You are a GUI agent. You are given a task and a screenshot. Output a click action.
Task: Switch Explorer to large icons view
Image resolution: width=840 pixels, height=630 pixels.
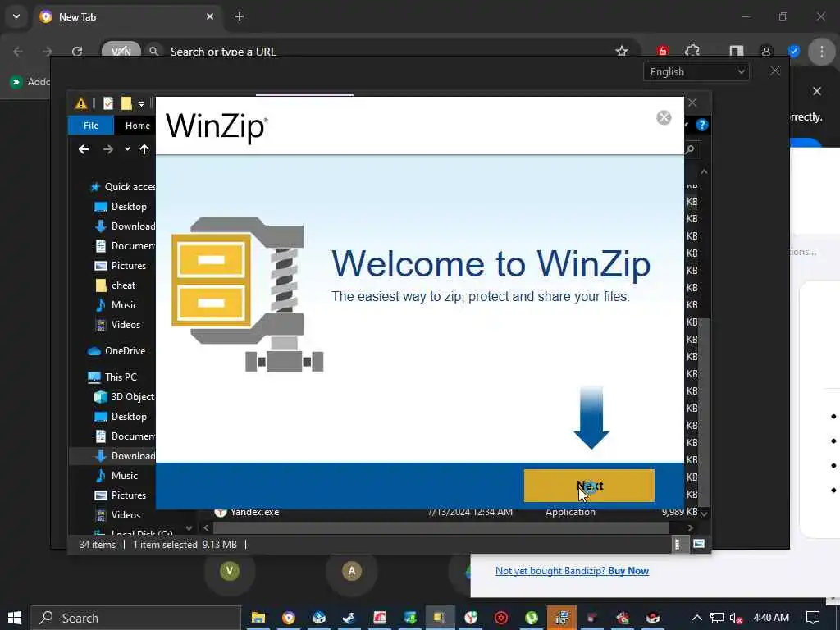tap(699, 545)
